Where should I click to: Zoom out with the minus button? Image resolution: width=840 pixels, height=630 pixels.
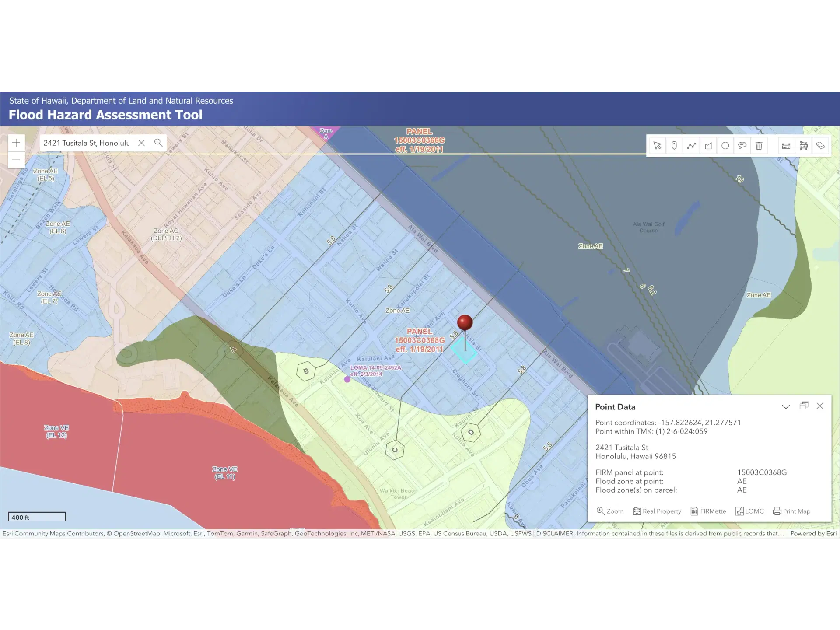click(16, 160)
